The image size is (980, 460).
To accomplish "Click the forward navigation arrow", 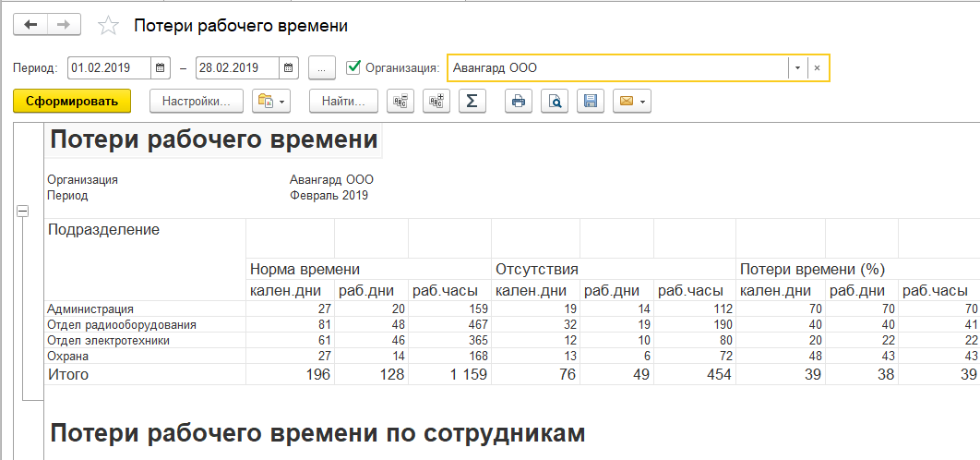I will (x=64, y=25).
